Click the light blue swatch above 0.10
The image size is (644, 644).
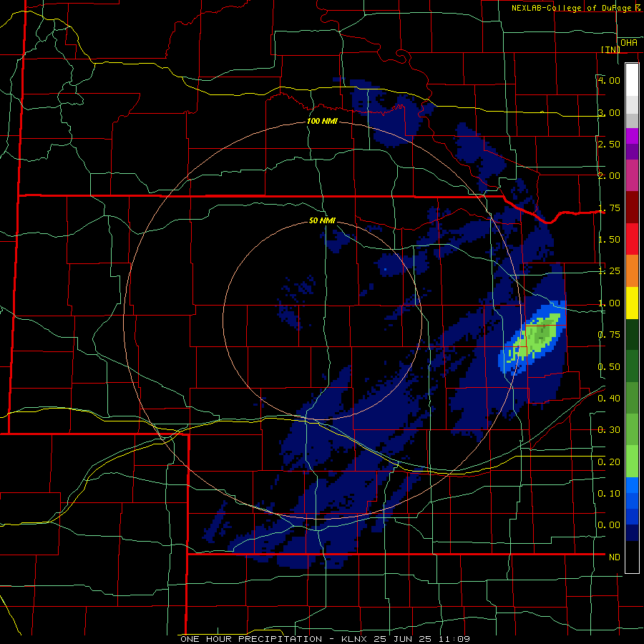tap(632, 485)
